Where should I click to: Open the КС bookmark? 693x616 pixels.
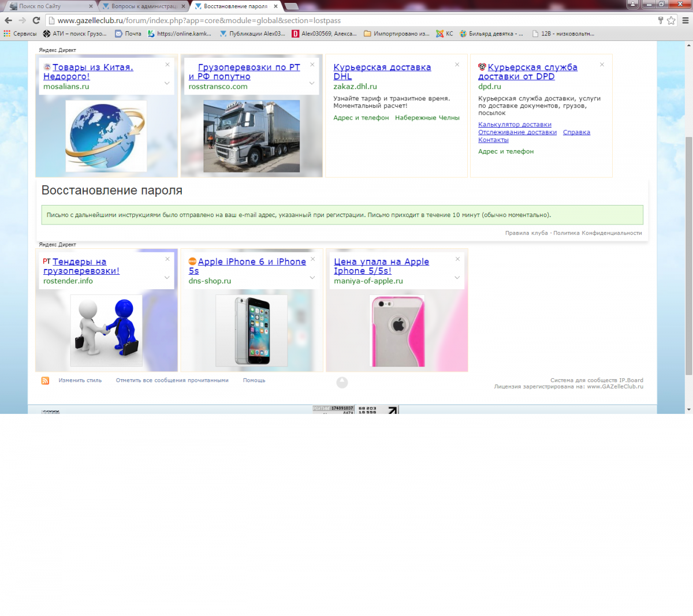click(445, 33)
